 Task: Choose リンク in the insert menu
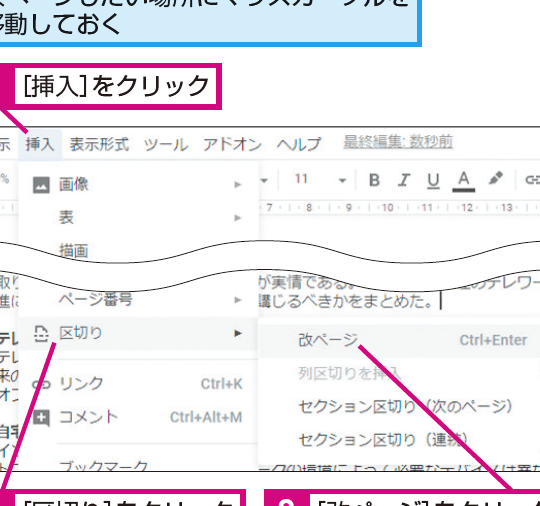138,384
